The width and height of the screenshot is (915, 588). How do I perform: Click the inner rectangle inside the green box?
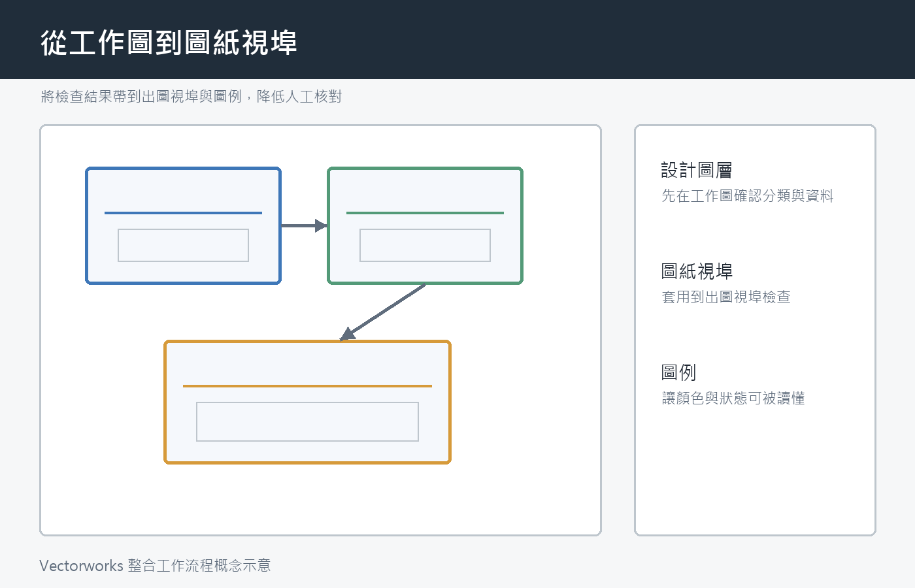tap(425, 245)
